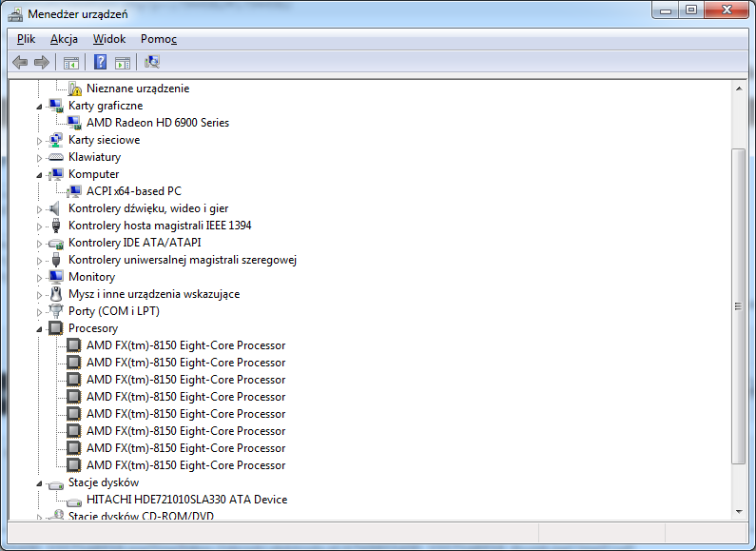Collapse the Procesory node

coord(40,329)
